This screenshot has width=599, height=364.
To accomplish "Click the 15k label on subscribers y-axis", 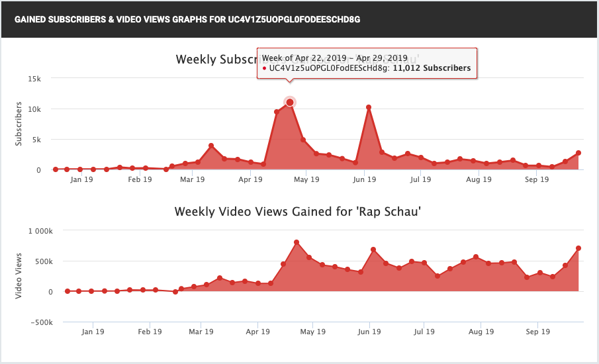I will click(34, 79).
